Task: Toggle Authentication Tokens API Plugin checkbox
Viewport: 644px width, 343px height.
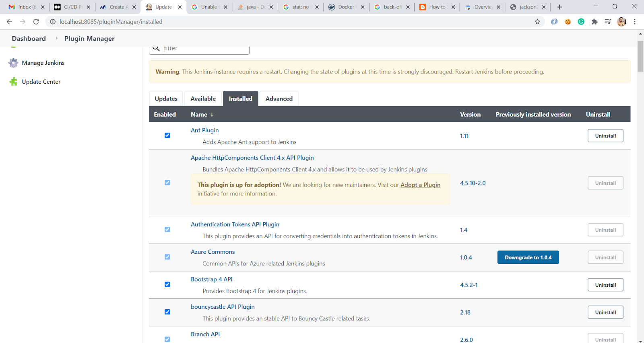Action: pyautogui.click(x=167, y=230)
